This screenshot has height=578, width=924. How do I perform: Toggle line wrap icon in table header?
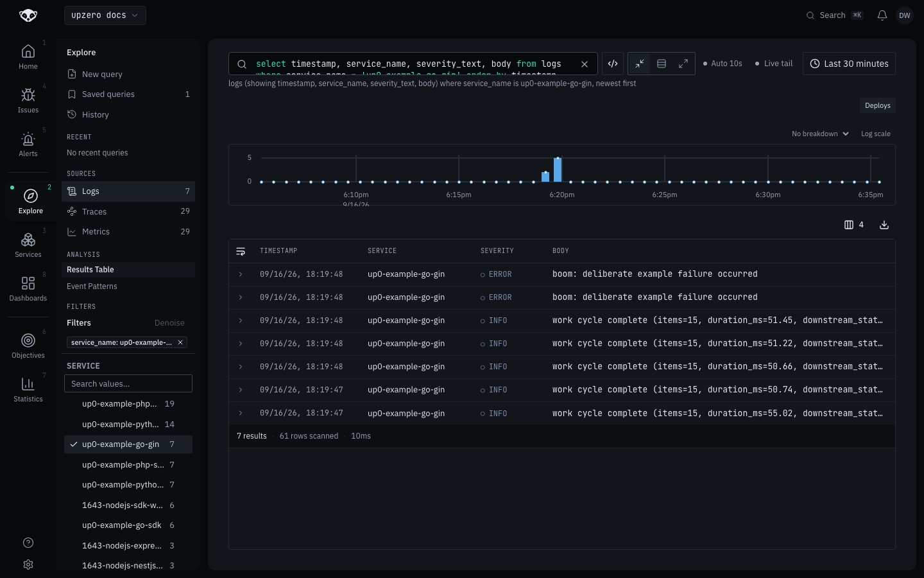(241, 251)
